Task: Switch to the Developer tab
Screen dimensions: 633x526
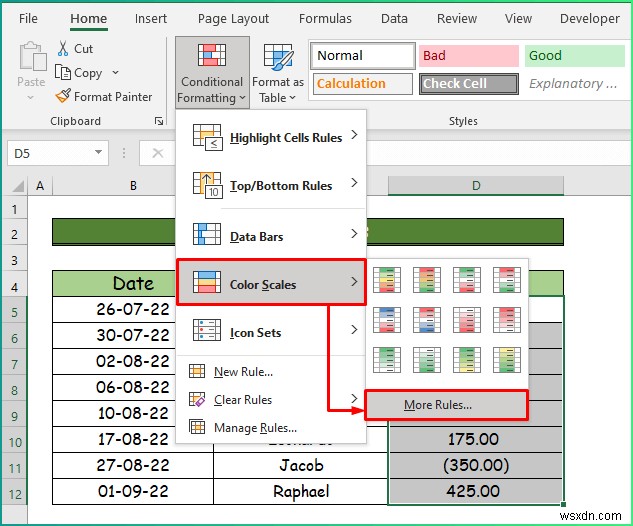Action: (590, 19)
